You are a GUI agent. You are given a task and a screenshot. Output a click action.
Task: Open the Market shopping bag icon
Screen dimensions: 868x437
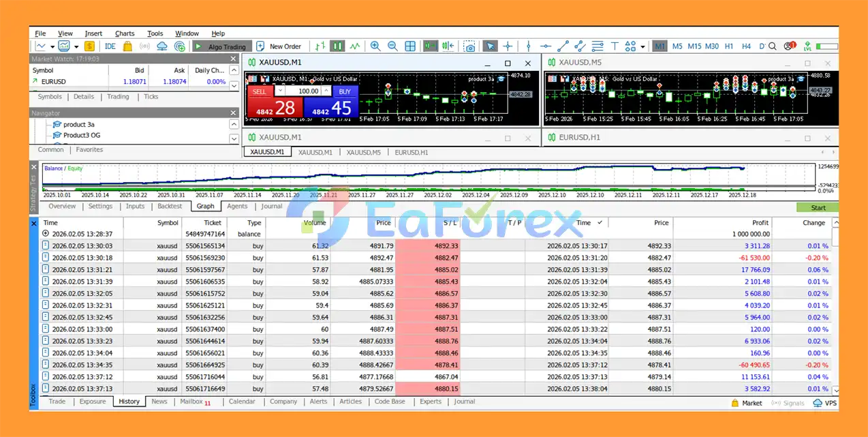coord(127,46)
